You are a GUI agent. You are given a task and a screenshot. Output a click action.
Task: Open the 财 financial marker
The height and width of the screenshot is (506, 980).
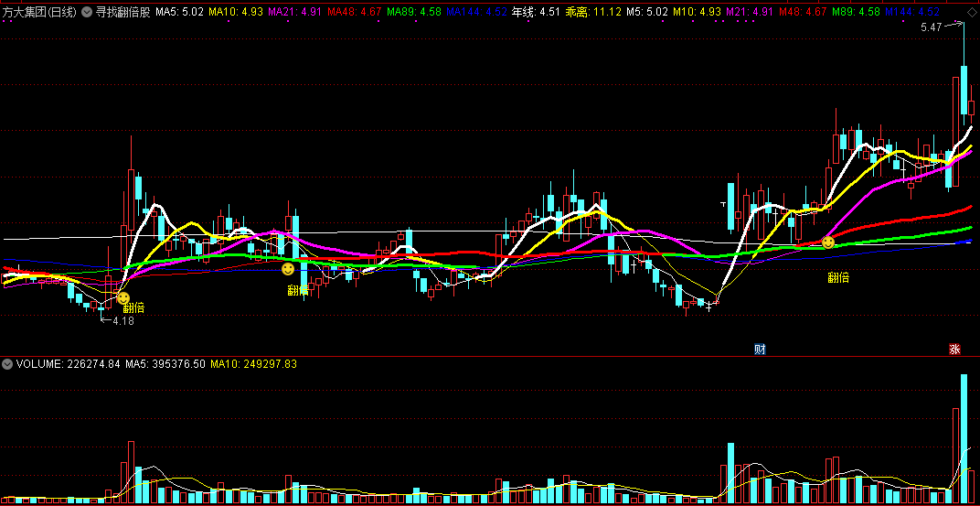(760, 350)
